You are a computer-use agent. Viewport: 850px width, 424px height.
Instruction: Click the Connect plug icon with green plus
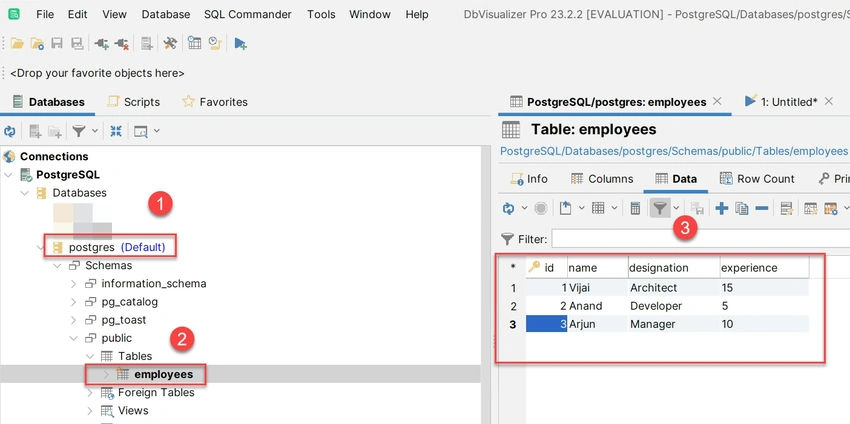click(101, 43)
